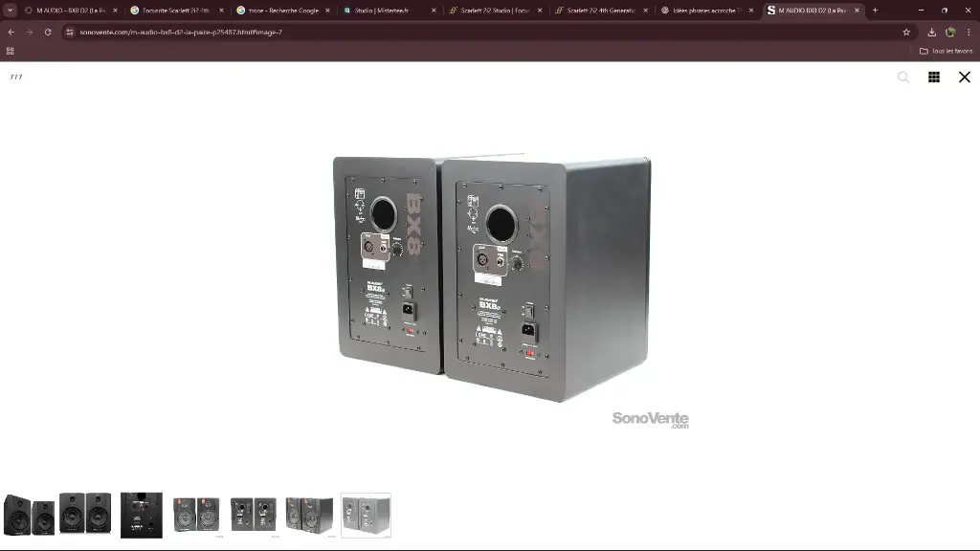Open the 'Tous les favoris' bookmarks folder
The width and height of the screenshot is (980, 551).
[x=946, y=51]
